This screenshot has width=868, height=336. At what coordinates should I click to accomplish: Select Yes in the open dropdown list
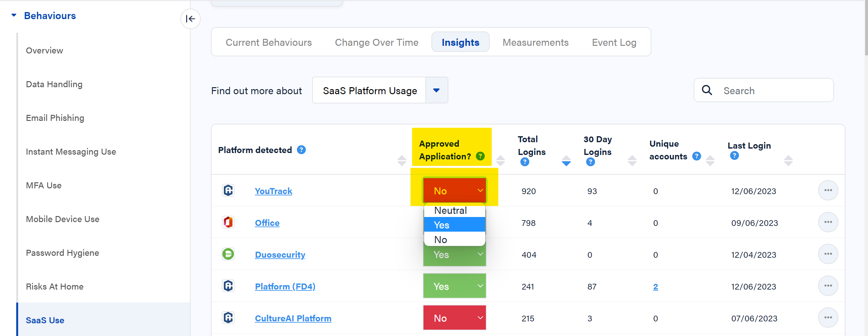tap(454, 225)
